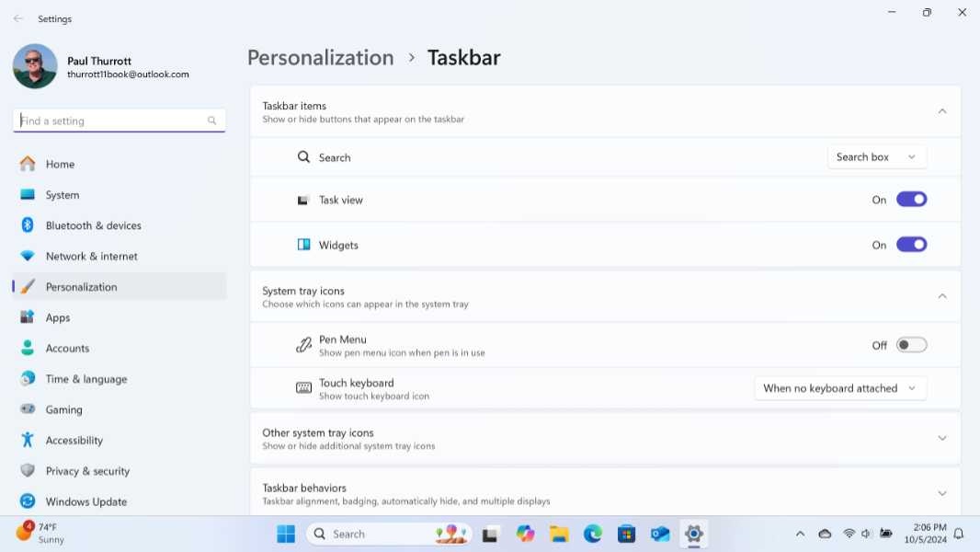This screenshot has height=552, width=980.
Task: Click the Accessibility figure icon
Action: [x=28, y=440]
